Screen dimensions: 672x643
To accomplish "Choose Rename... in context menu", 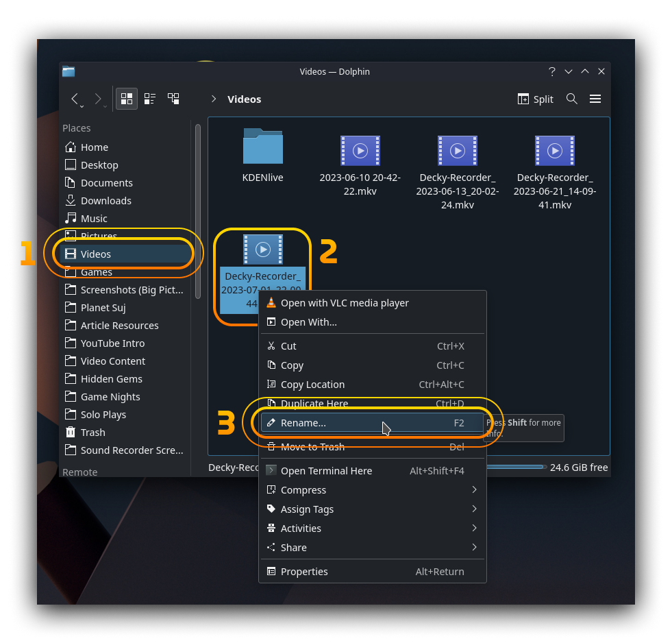I will [373, 423].
